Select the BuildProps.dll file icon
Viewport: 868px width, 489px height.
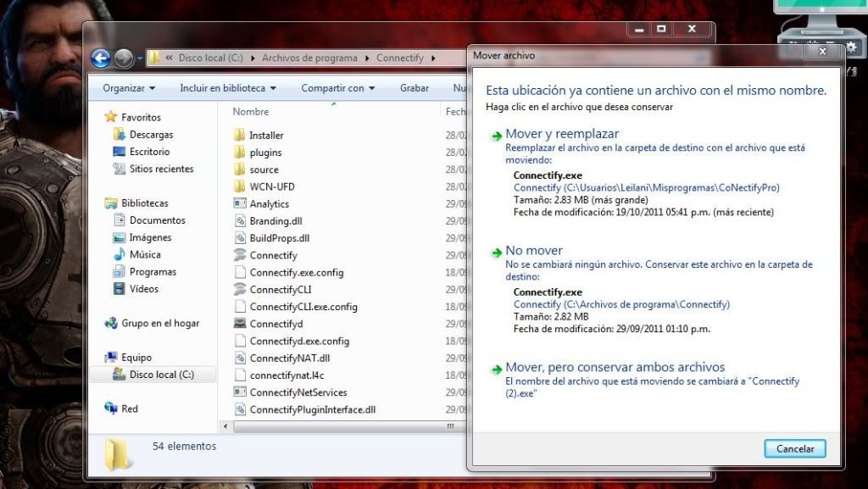point(240,238)
